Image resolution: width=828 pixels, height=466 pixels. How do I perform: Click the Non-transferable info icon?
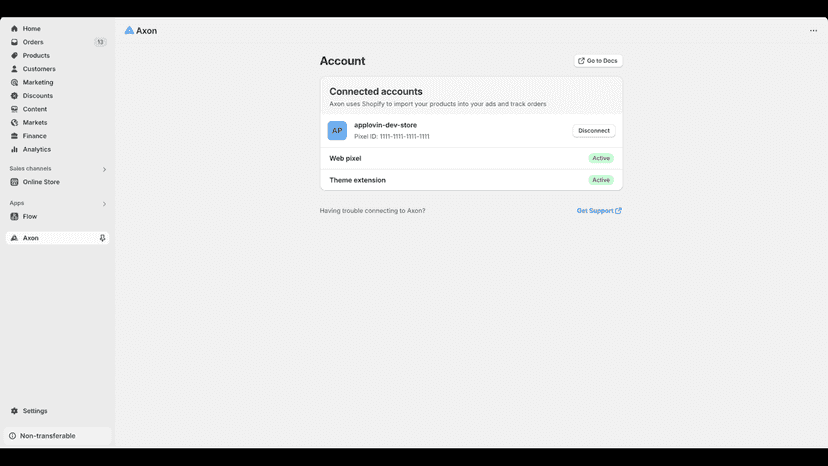point(13,436)
